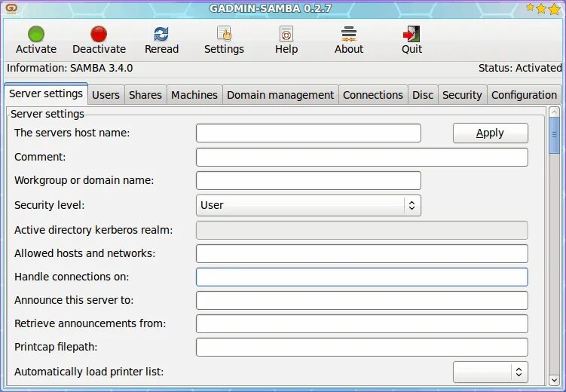The height and width of the screenshot is (392, 566).
Task: Select the Domain management tab
Action: pos(280,95)
